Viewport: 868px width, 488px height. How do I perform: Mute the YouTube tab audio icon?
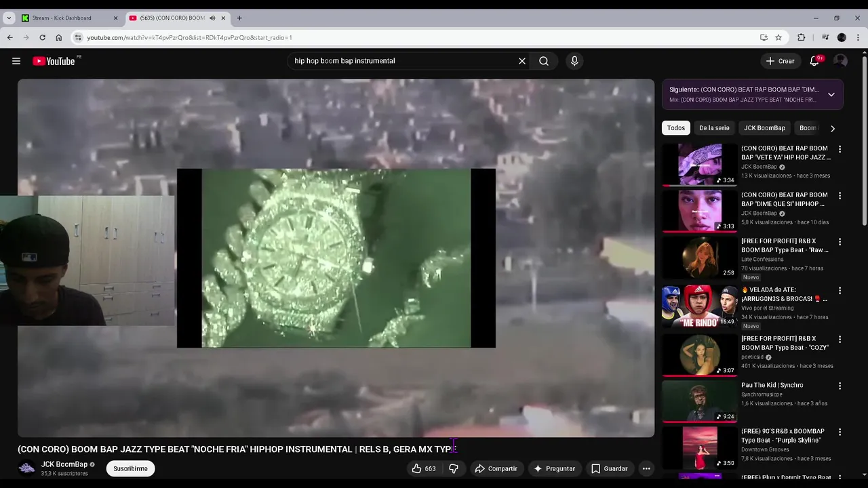tap(212, 18)
